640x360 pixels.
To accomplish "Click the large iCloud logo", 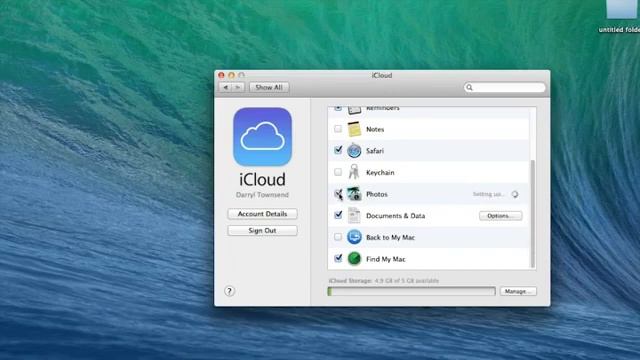I will pyautogui.click(x=262, y=137).
